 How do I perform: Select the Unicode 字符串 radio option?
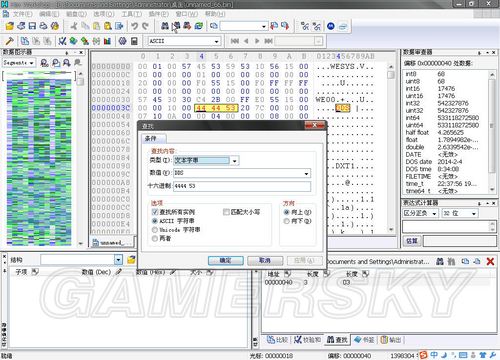pos(155,230)
